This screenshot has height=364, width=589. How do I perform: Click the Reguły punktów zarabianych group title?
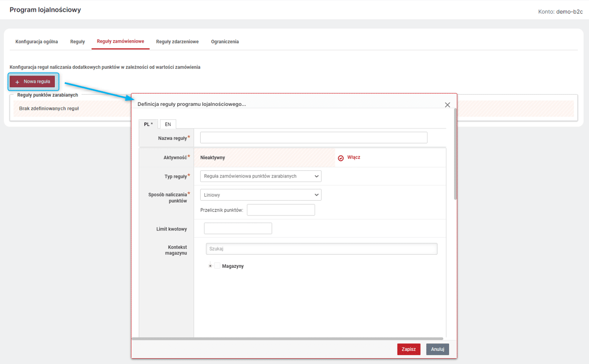[x=48, y=95]
